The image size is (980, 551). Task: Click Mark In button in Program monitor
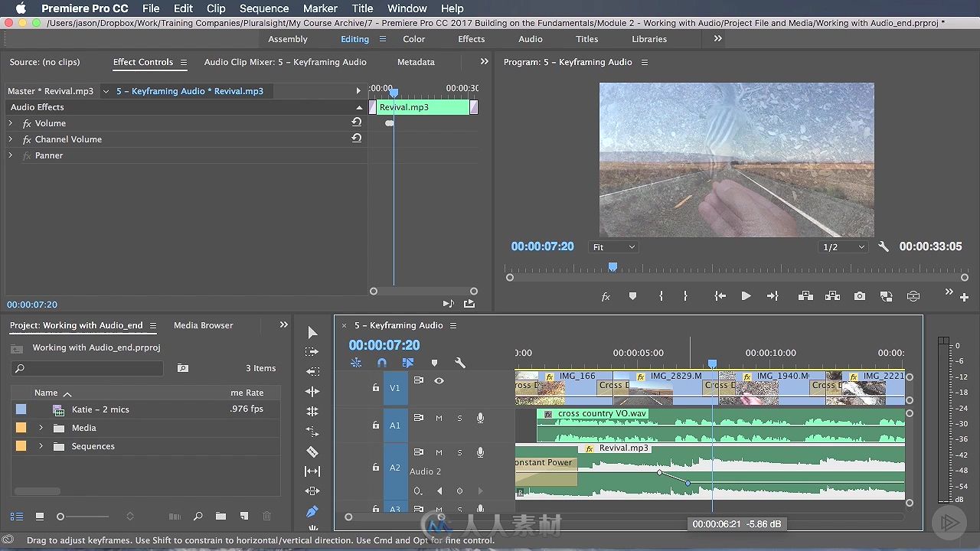click(x=661, y=296)
